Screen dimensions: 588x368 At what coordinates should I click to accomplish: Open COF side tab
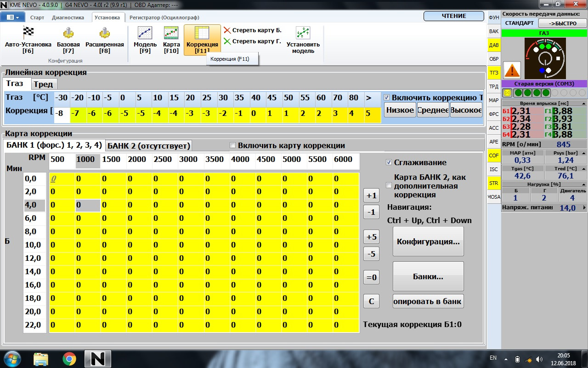coord(494,155)
